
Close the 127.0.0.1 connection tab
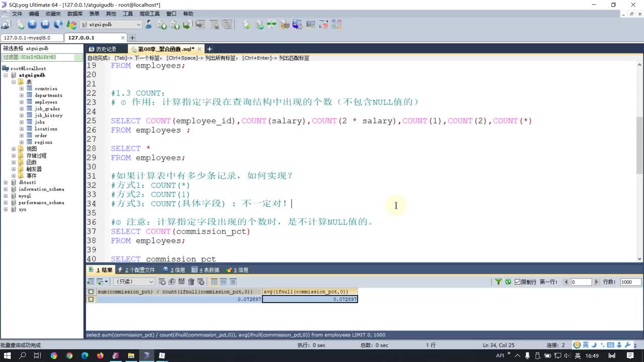pyautogui.click(x=123, y=38)
